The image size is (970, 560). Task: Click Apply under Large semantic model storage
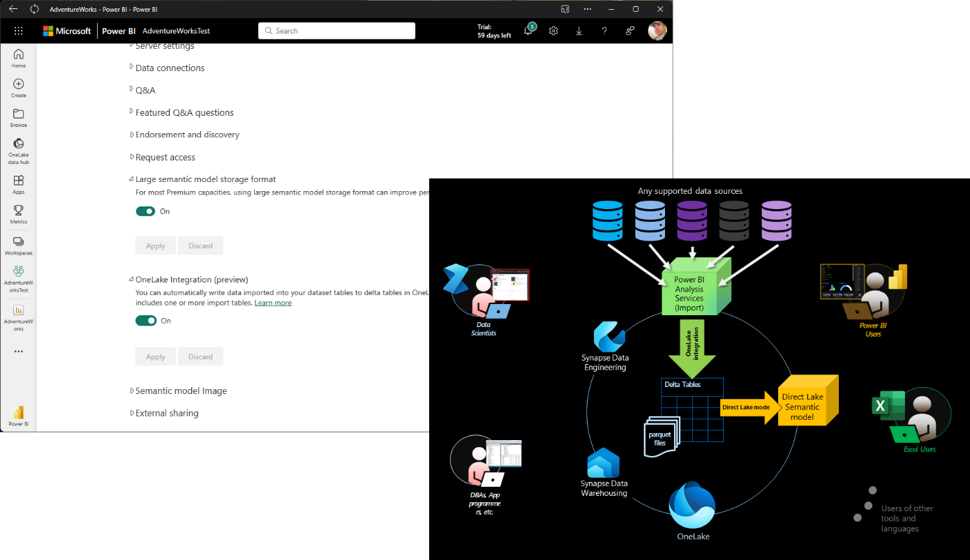coord(156,245)
